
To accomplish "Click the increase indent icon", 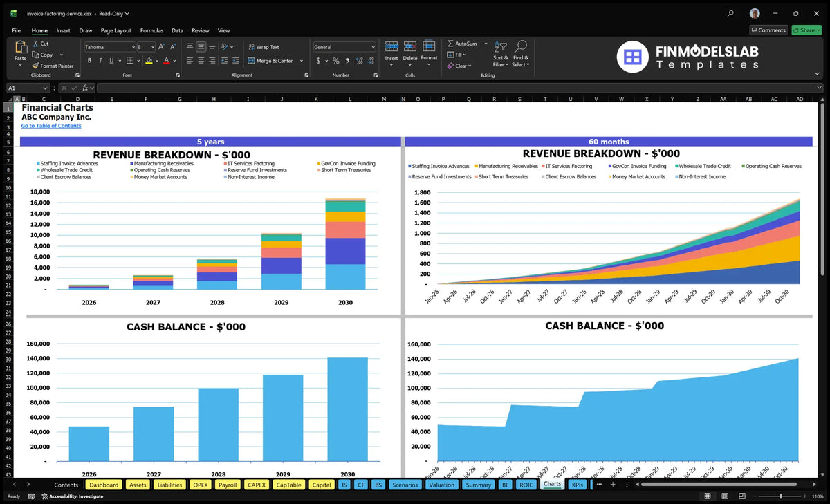I will (237, 61).
